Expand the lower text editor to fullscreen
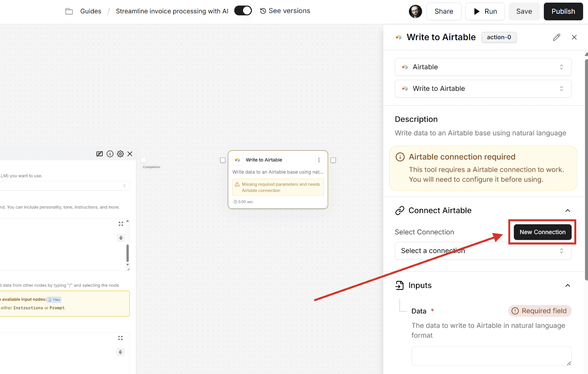Viewport: 588px width, 374px height. (121, 338)
